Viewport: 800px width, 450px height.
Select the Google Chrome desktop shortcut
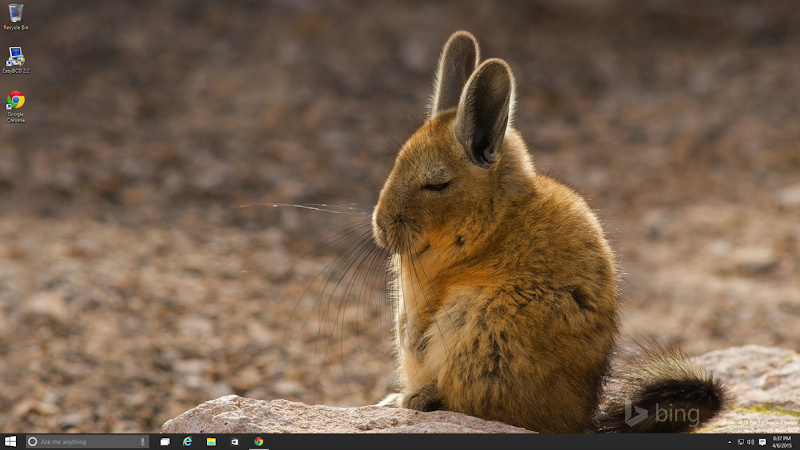[16, 102]
